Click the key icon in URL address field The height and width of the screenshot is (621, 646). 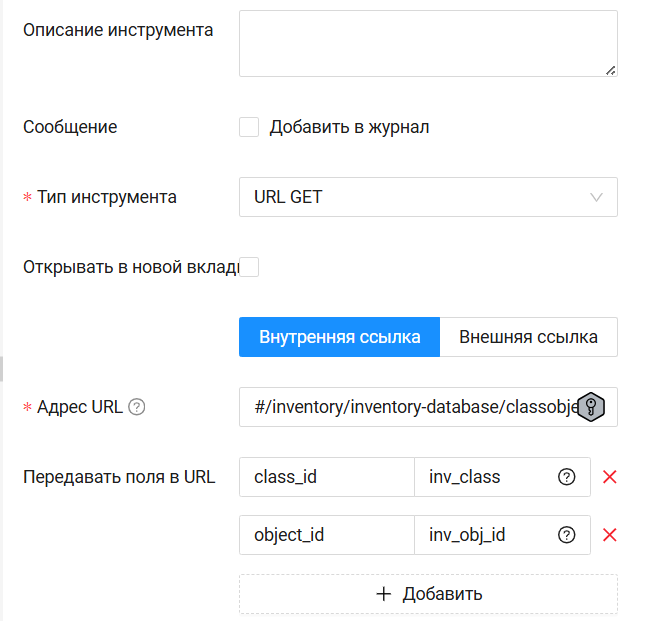coord(592,407)
